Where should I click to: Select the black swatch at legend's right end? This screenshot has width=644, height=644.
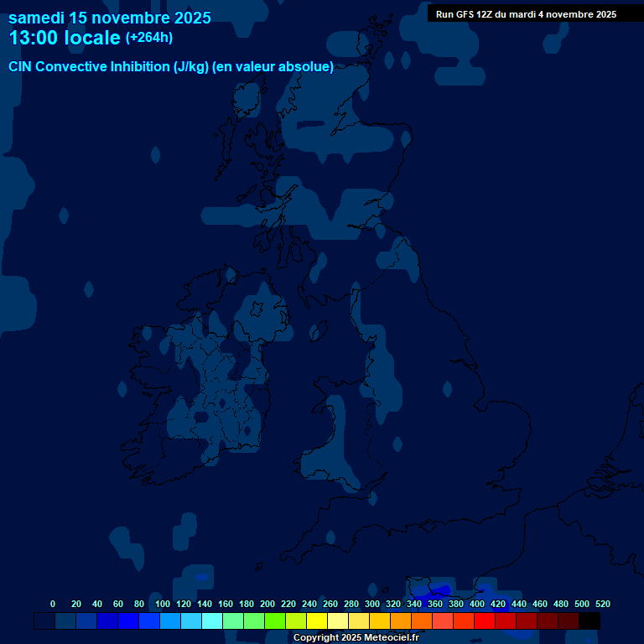point(589,621)
